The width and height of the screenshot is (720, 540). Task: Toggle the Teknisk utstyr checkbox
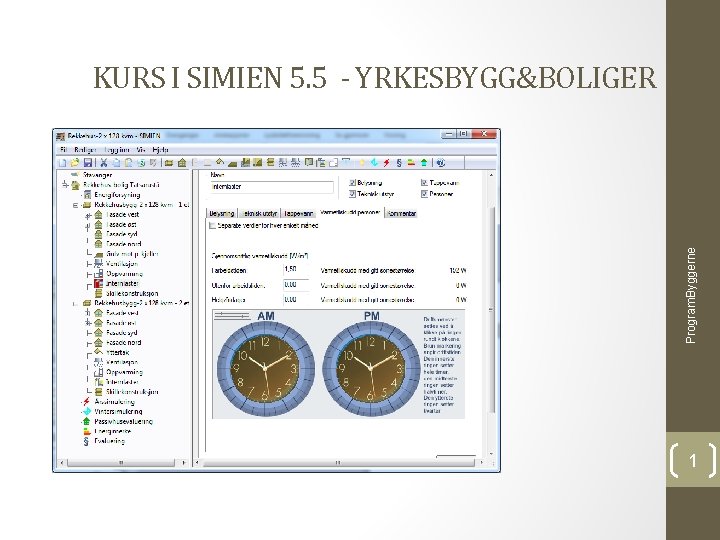352,194
